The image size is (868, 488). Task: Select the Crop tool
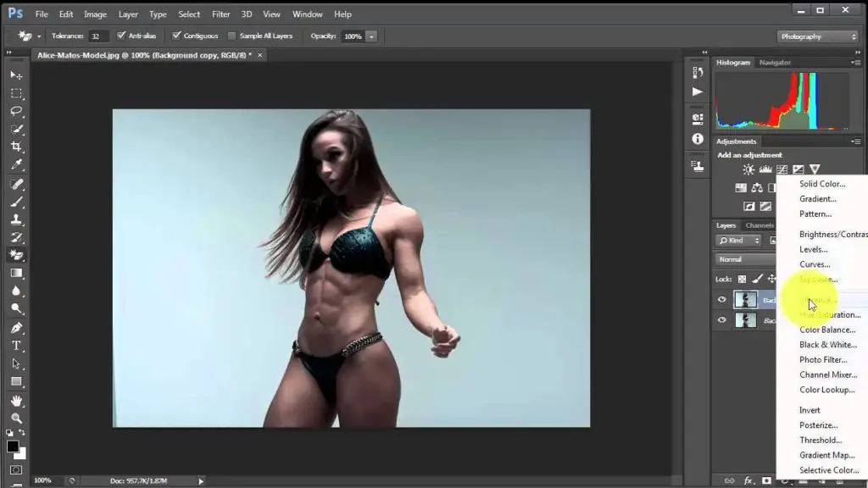(16, 147)
